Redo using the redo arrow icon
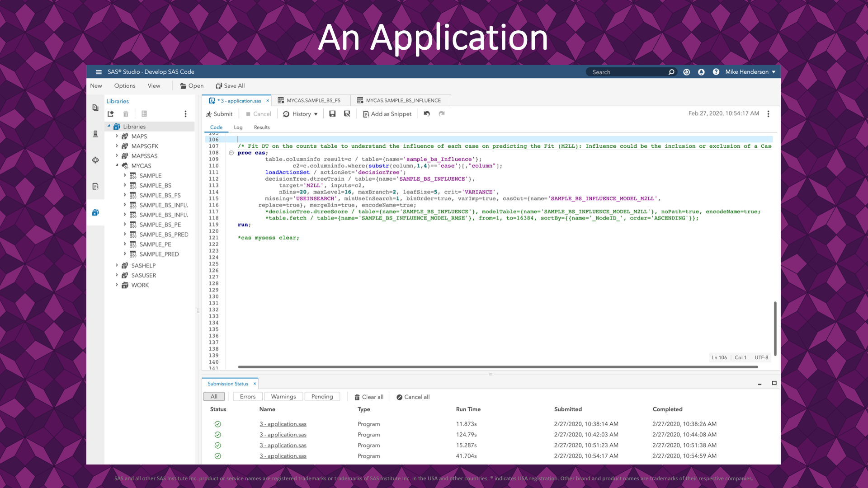The image size is (868, 488). [x=442, y=114]
